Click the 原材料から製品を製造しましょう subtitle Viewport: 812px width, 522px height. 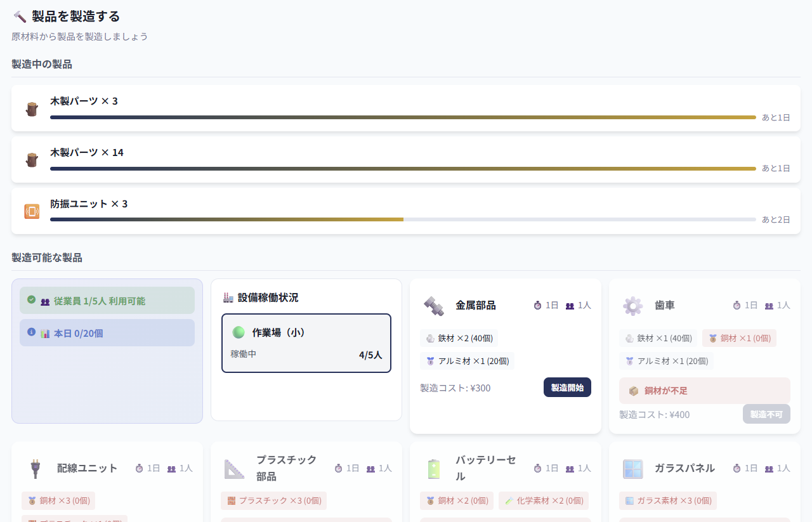(80, 37)
